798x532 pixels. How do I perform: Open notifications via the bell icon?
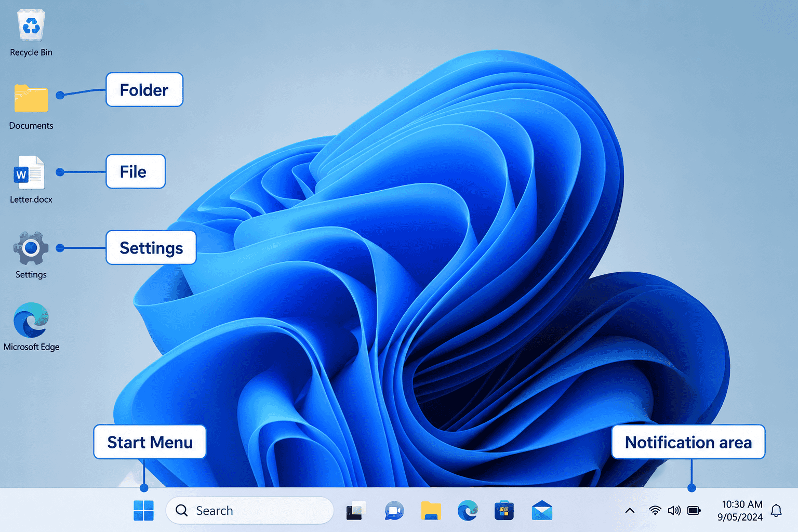[x=776, y=511]
